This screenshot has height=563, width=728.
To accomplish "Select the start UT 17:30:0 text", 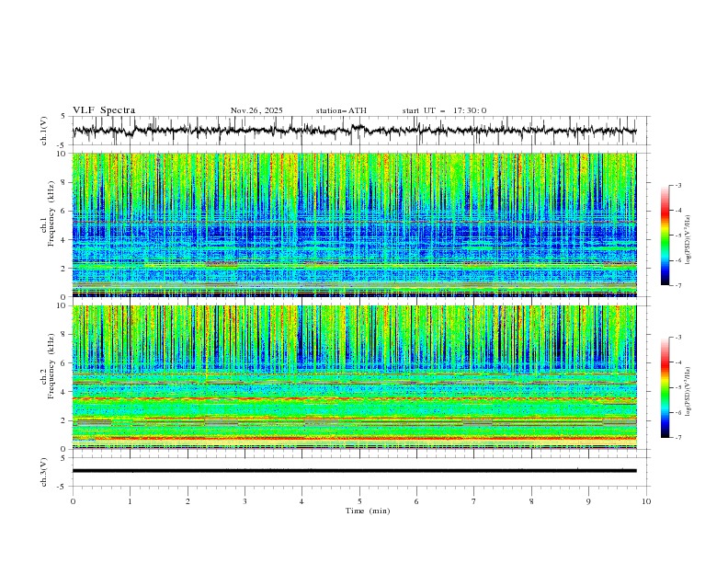I will tap(444, 110).
